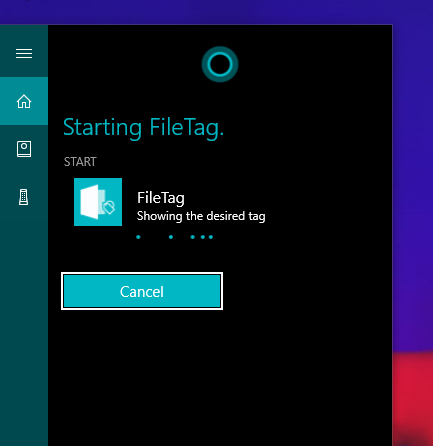Image resolution: width=433 pixels, height=446 pixels.
Task: Open the Cortana hamburger menu
Action: tap(24, 53)
